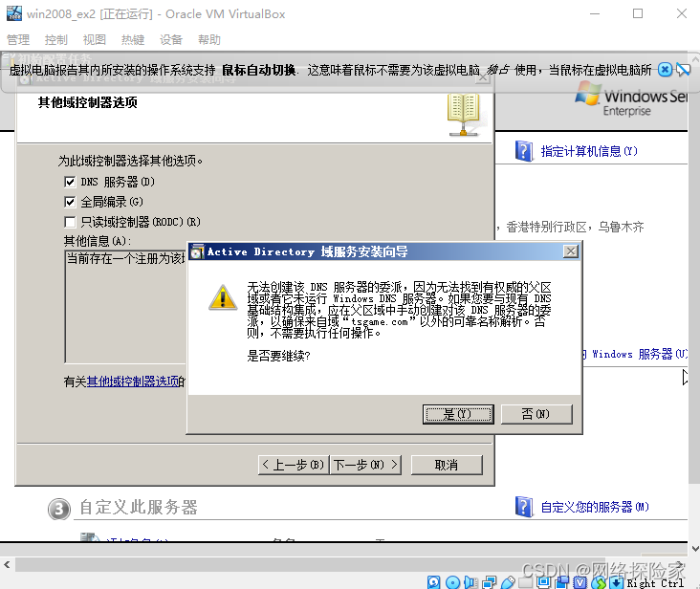
Task: Dismiss the mouse integration notification
Action: tap(665, 70)
